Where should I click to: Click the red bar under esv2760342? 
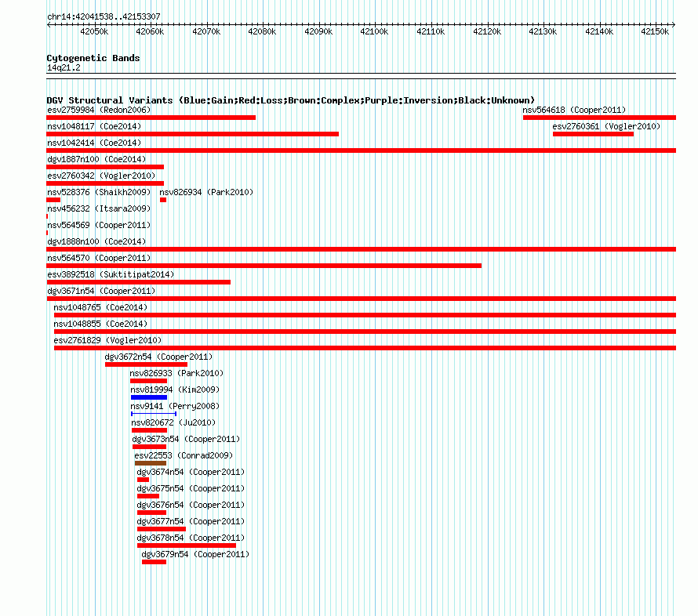coord(105,183)
